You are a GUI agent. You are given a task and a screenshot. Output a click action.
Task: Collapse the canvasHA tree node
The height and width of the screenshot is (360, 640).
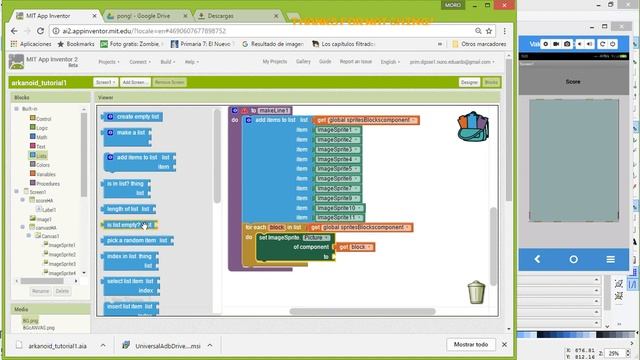[x=23, y=227]
